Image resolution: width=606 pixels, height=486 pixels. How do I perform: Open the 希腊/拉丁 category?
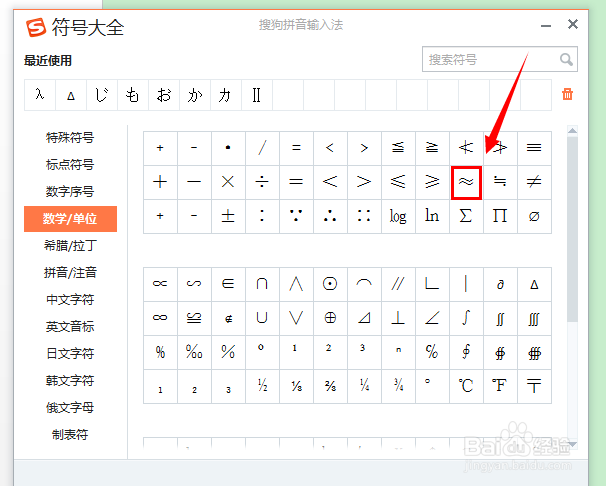coord(70,246)
